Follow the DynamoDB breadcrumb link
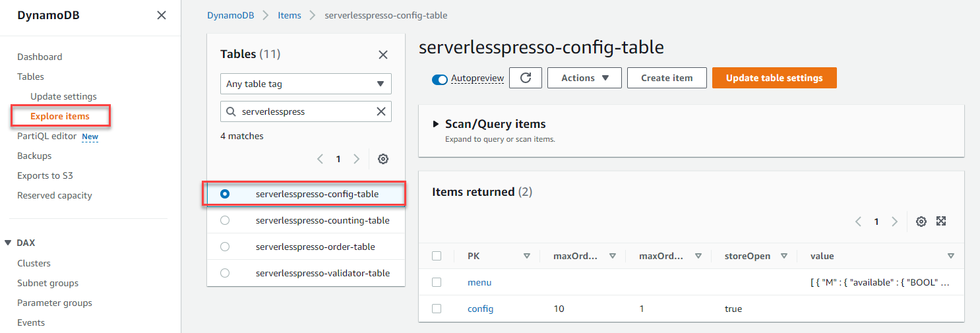 pos(231,15)
